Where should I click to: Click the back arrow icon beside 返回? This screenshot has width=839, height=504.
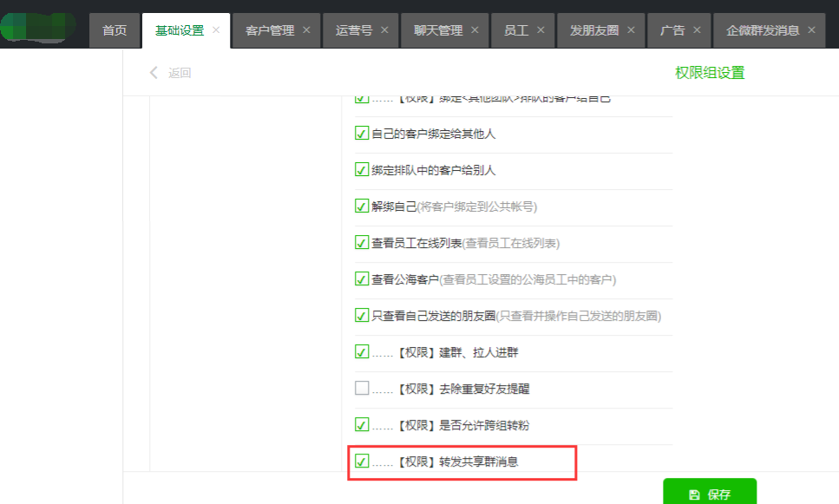pos(154,73)
